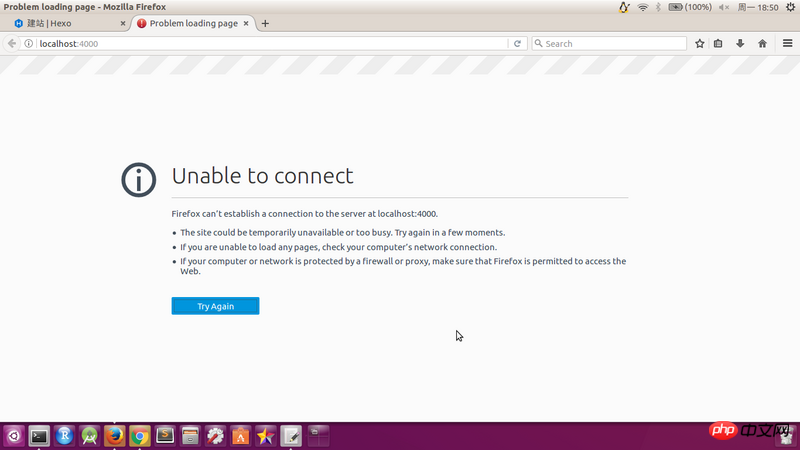Image resolution: width=800 pixels, height=450 pixels.
Task: Launch Google Chrome from the dock
Action: 140,436
